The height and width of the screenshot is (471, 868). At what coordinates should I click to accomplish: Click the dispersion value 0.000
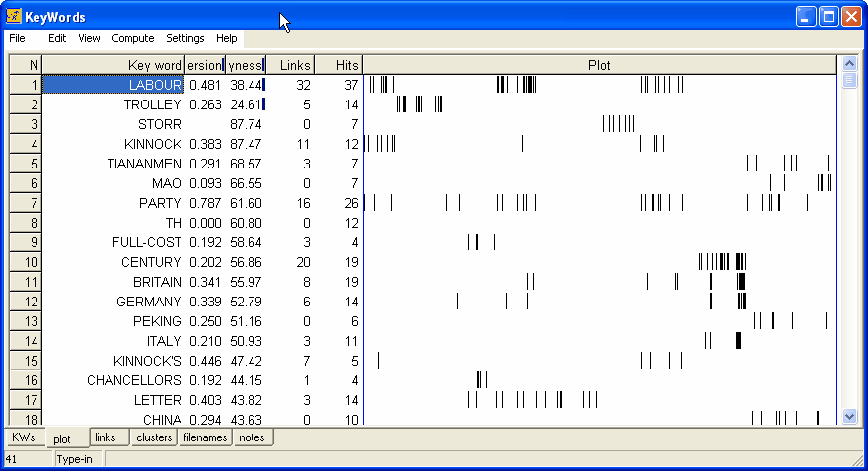pyautogui.click(x=205, y=223)
